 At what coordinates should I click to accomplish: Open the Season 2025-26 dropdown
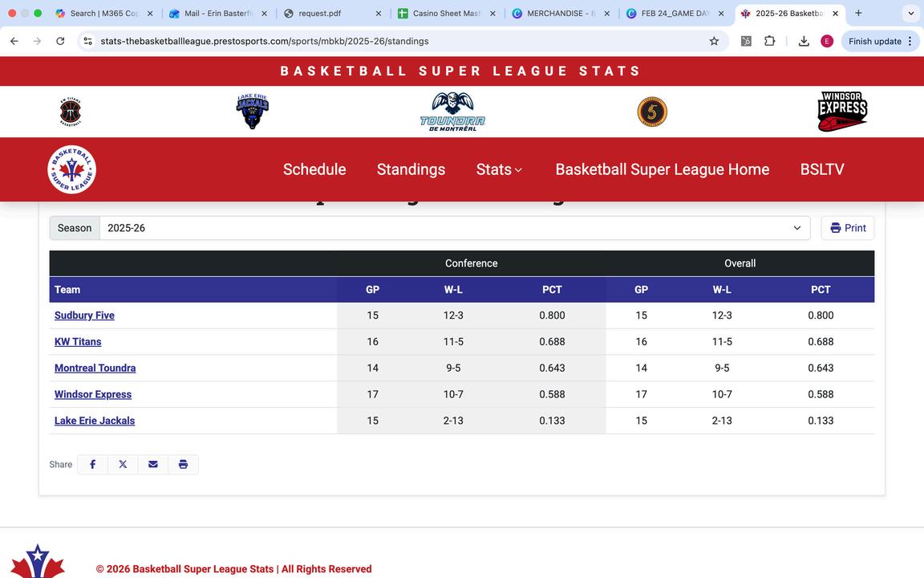click(x=455, y=228)
